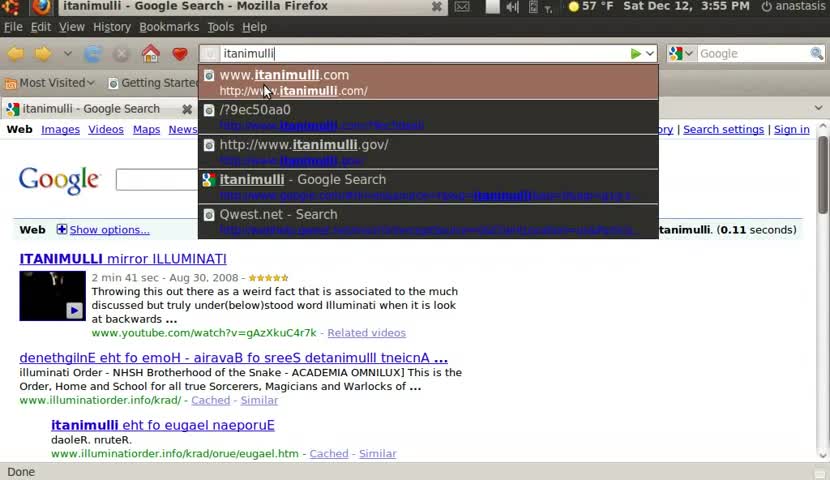830x480 pixels.
Task: Expand the Most Visited bookmarks folder
Action: click(49, 83)
